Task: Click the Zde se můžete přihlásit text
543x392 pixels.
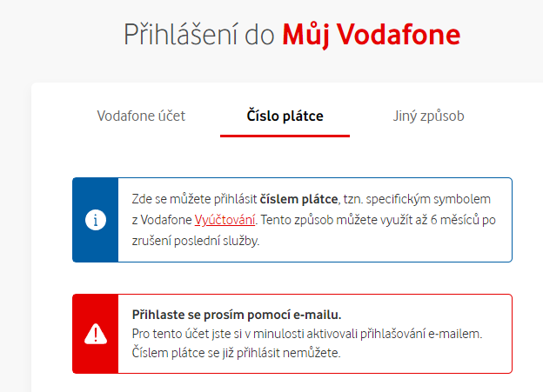Action: click(x=194, y=199)
